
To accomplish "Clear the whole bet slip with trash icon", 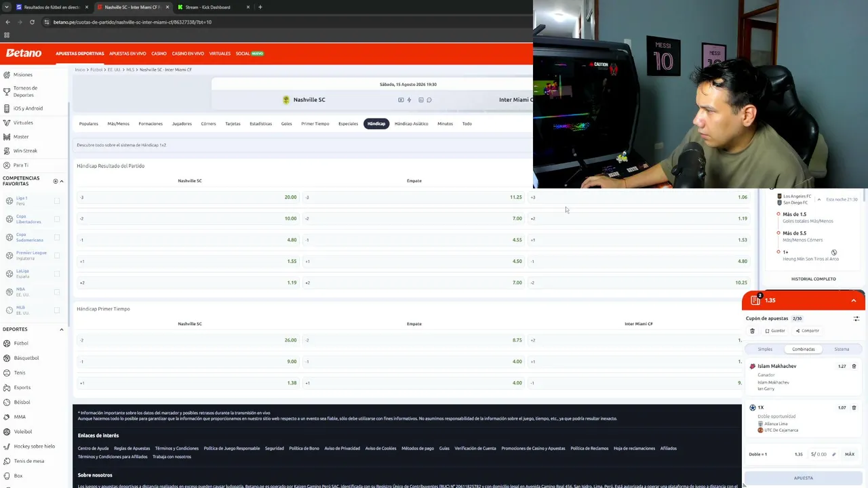I will (752, 331).
